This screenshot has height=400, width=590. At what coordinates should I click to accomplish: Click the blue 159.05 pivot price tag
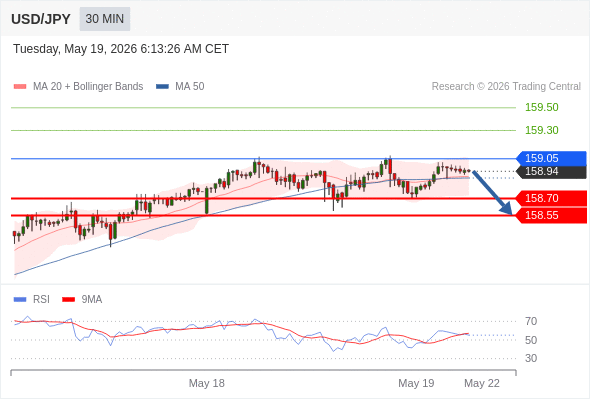(x=552, y=158)
